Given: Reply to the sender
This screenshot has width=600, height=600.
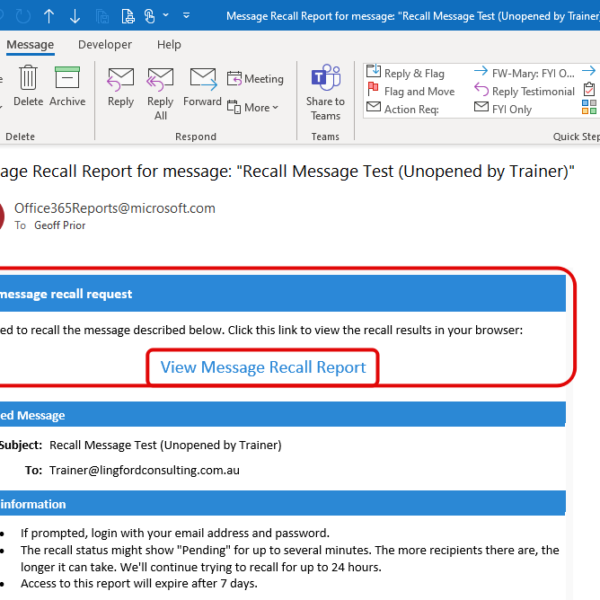Looking at the screenshot, I should pos(121,87).
